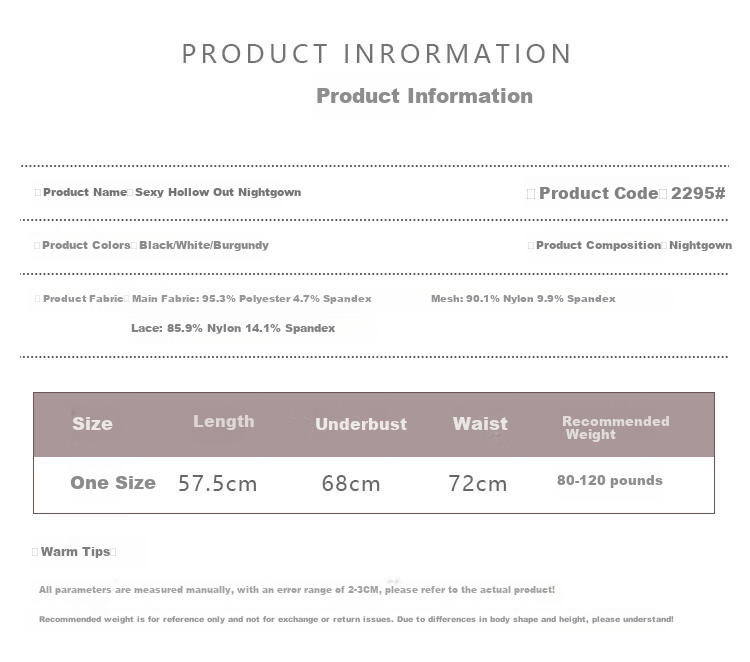Select the 72cm waist value
Viewport: 750px width, 662px height.
click(478, 484)
